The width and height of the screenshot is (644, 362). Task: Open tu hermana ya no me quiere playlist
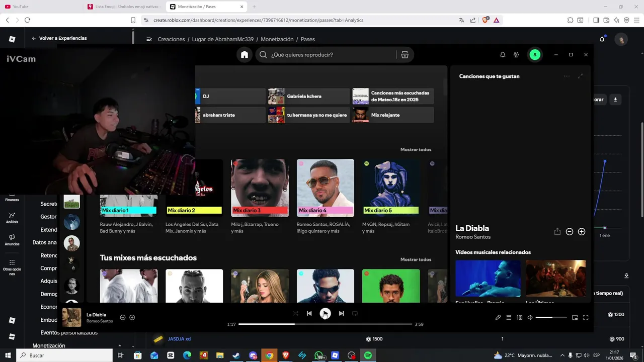click(x=309, y=115)
